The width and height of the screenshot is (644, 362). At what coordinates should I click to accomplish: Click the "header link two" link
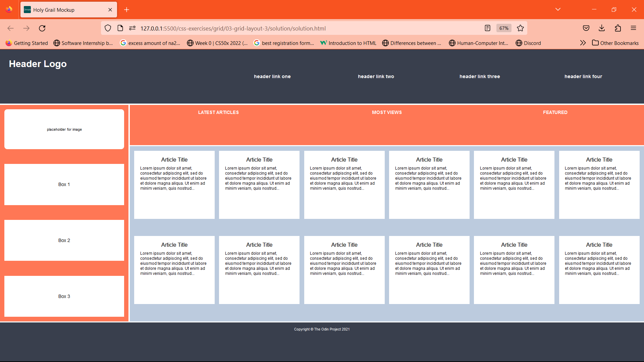[376, 76]
